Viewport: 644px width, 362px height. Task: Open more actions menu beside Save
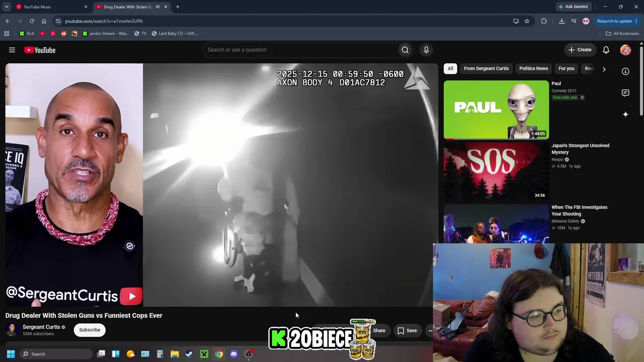tap(430, 330)
